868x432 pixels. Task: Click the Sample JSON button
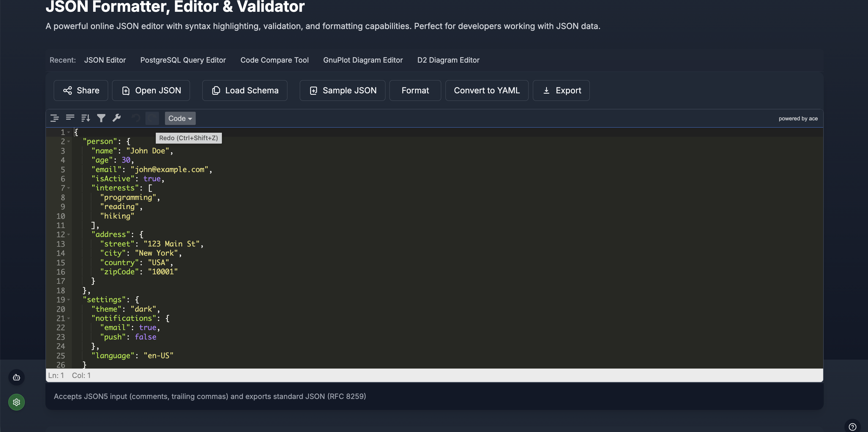[342, 90]
